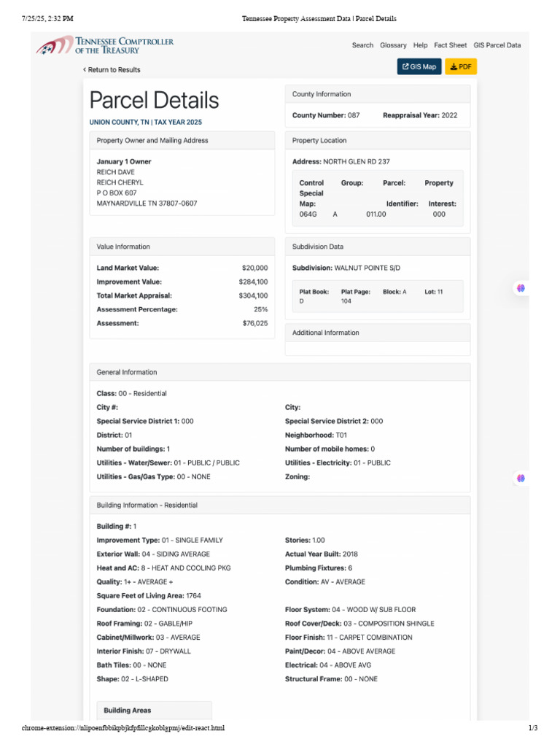Open the Glossary page
The image size is (560, 747).
393,45
